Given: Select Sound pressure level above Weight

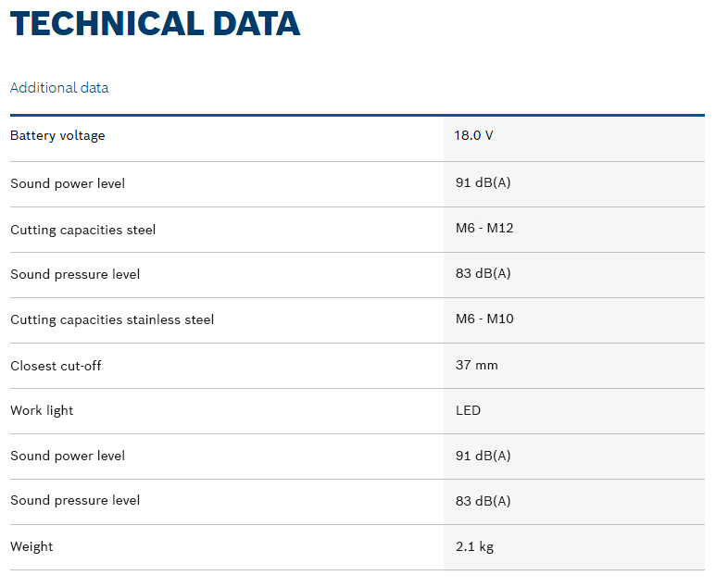Looking at the screenshot, I should click(75, 500).
